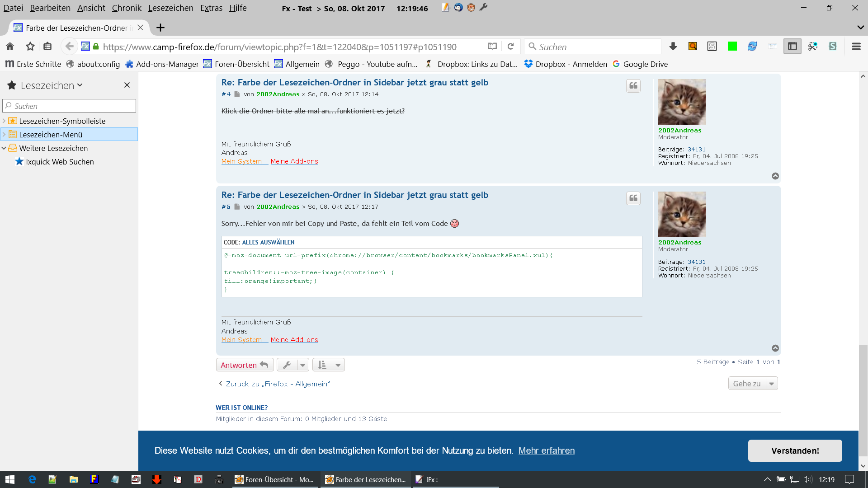
Task: Click the Antworten button
Action: coord(245,365)
